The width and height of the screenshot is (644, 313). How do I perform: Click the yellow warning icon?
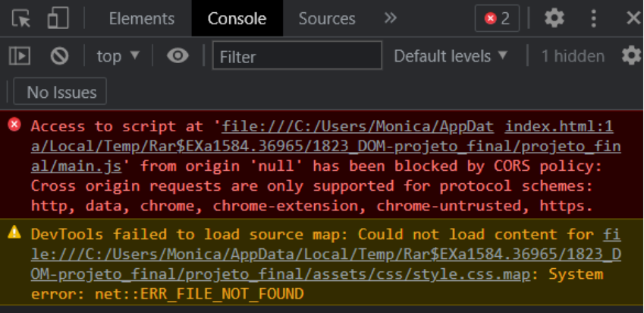(x=14, y=232)
